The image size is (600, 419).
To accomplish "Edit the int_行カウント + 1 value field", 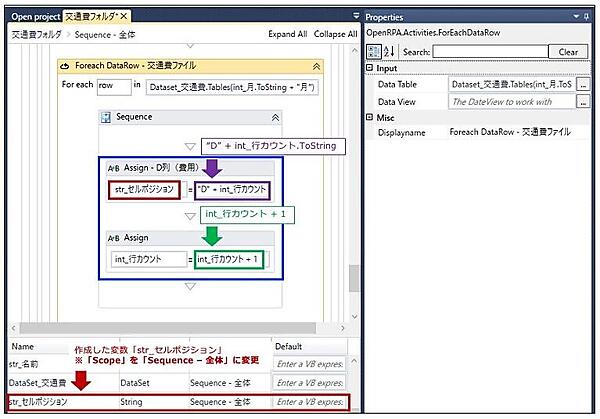I will 229,260.
